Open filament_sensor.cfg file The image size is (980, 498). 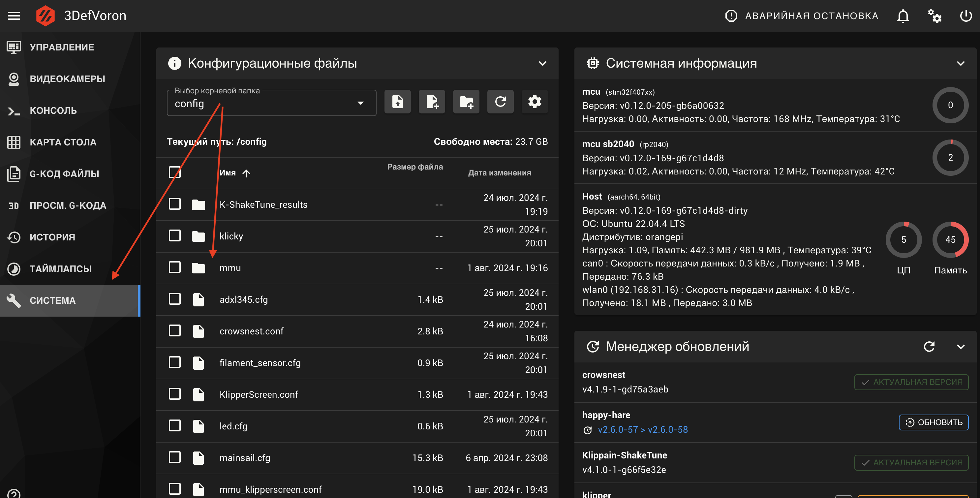coord(260,363)
